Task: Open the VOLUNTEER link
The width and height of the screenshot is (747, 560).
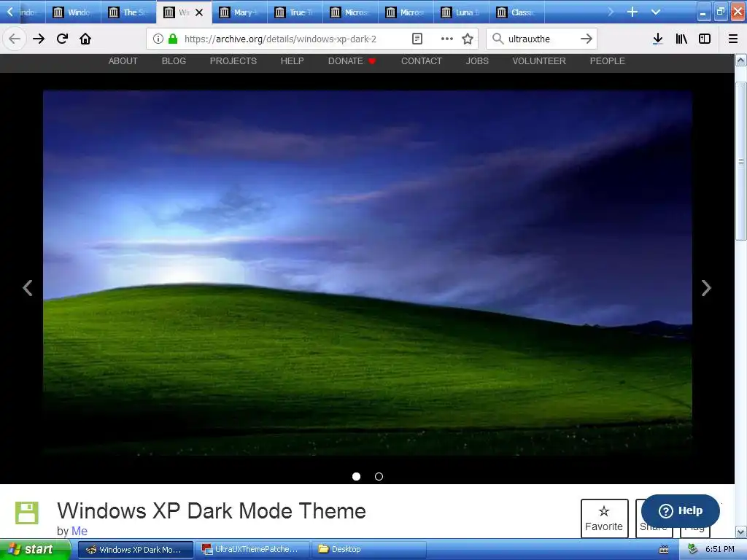Action: pos(539,61)
